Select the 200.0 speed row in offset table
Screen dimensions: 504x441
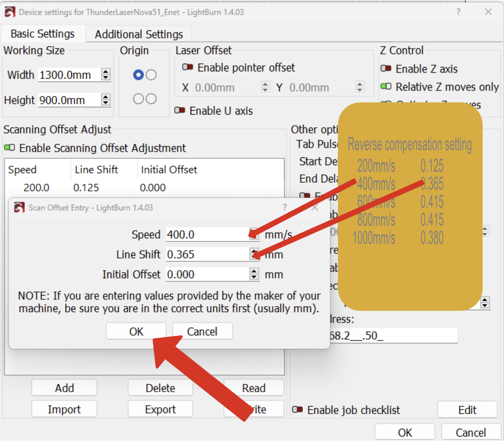(144, 188)
